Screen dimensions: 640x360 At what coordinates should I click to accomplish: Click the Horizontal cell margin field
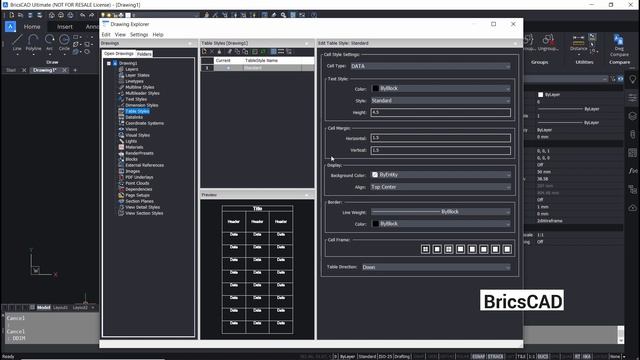click(x=440, y=138)
